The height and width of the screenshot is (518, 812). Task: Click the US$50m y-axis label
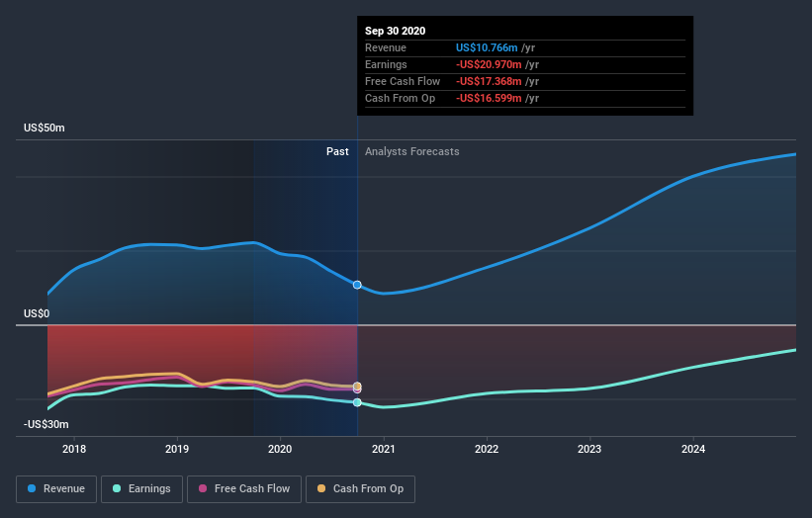(x=45, y=128)
